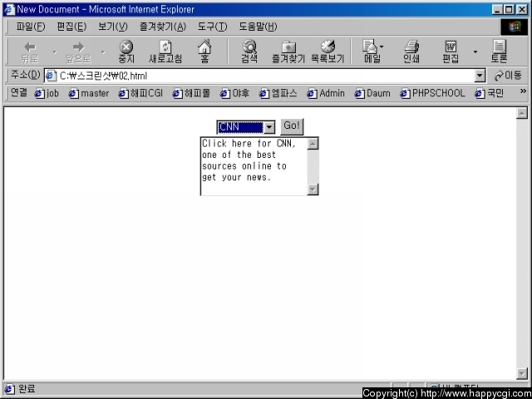Click the Back (뒤로) toolbar icon
This screenshot has height=399, width=532.
point(30,52)
